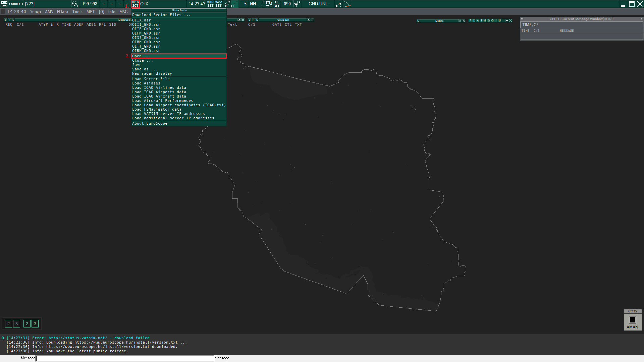Screen dimensions: 644x362
Task: Click the U button in the FCATGSO toolbar
Action: pos(499,20)
